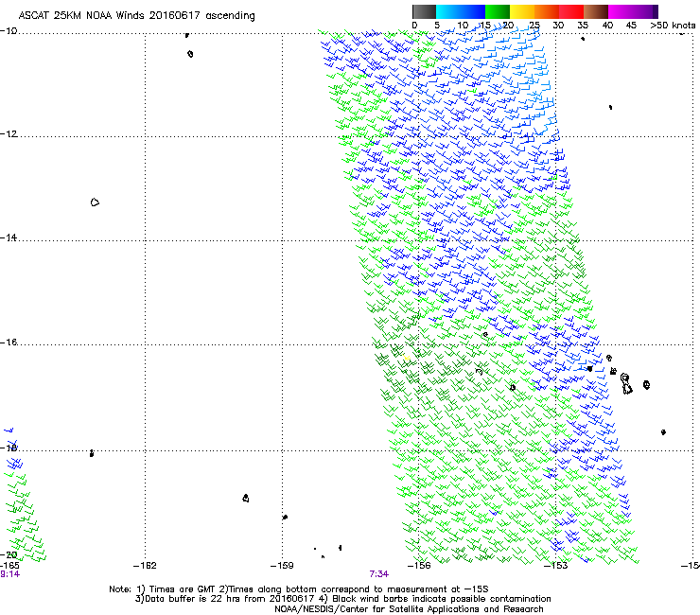Click the '45' label under the color bar
The width and height of the screenshot is (700, 615).
pos(631,26)
